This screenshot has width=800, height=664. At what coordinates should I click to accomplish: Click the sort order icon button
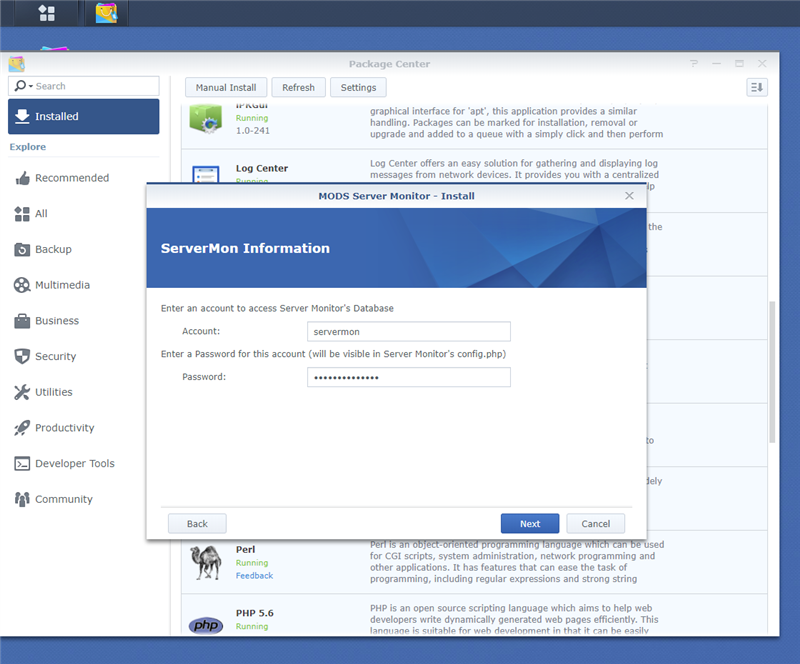[x=757, y=87]
